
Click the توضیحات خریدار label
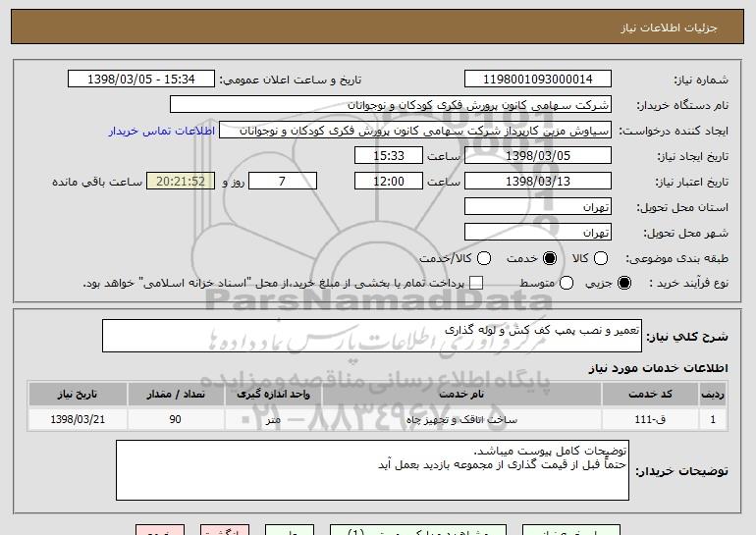click(x=681, y=471)
